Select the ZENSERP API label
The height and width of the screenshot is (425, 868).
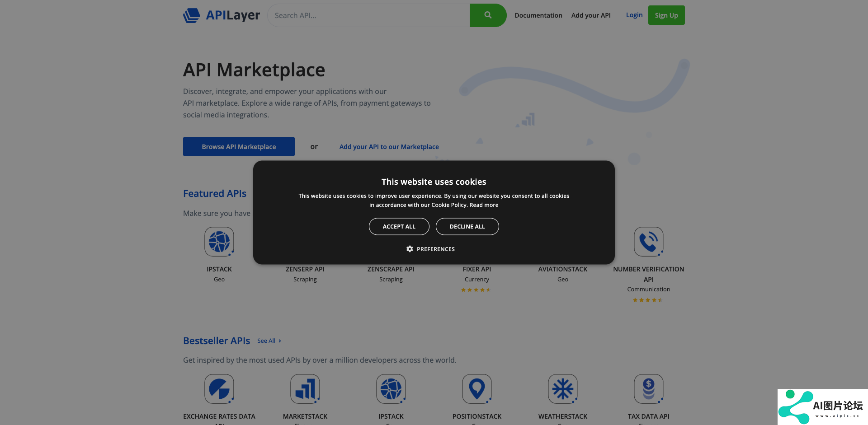(x=305, y=269)
